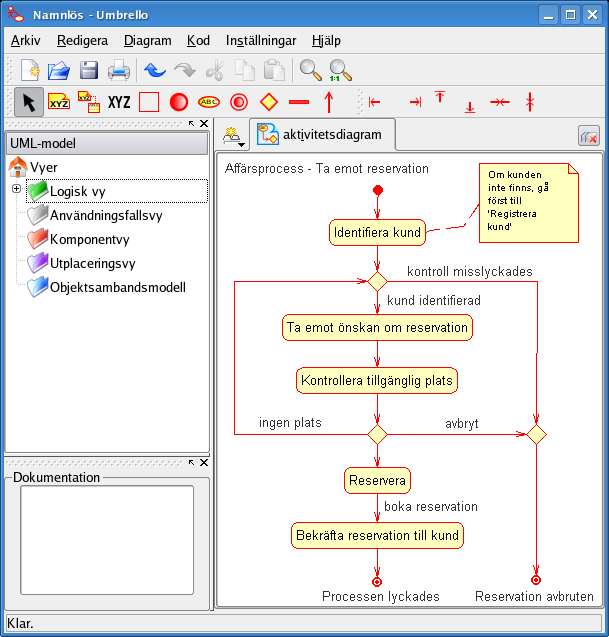
Task: Select the Bekräfta reservation till kund activity
Action: [x=377, y=535]
